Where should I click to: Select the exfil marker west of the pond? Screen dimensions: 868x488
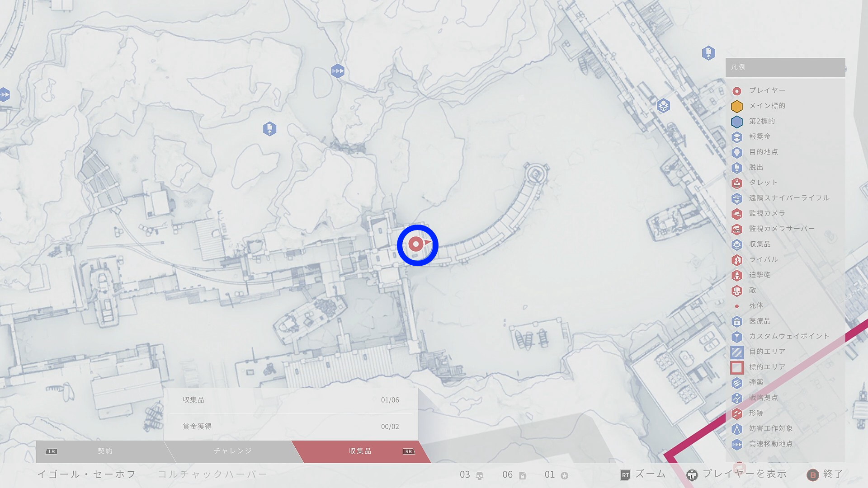(x=269, y=129)
